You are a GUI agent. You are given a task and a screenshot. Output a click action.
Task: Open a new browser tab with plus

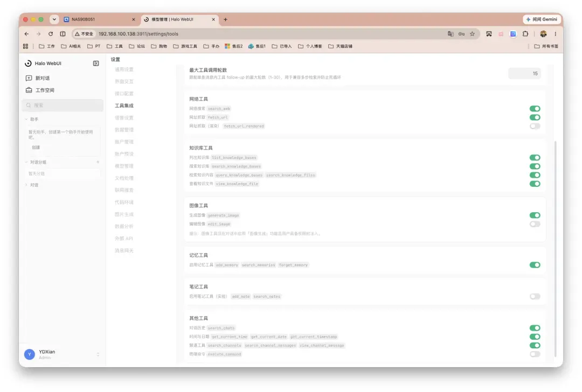coord(225,19)
